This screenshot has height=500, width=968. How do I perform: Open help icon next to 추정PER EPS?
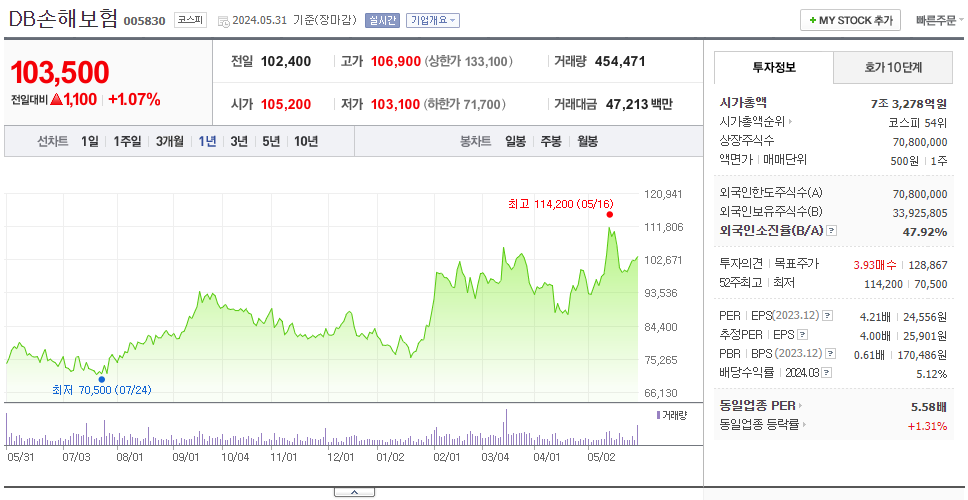[803, 335]
